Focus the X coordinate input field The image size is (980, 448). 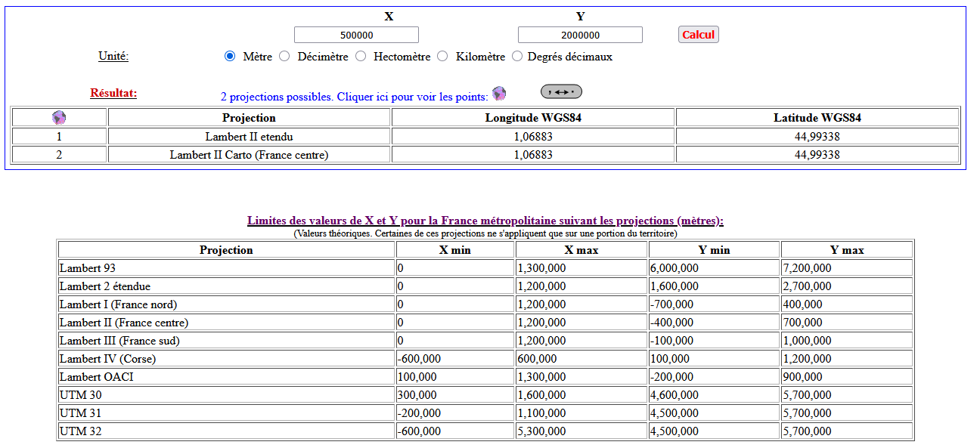pos(356,35)
